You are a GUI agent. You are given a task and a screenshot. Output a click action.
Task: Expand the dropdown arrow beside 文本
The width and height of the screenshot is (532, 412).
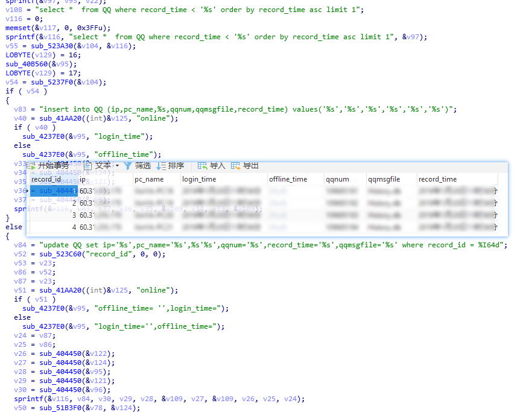(117, 166)
